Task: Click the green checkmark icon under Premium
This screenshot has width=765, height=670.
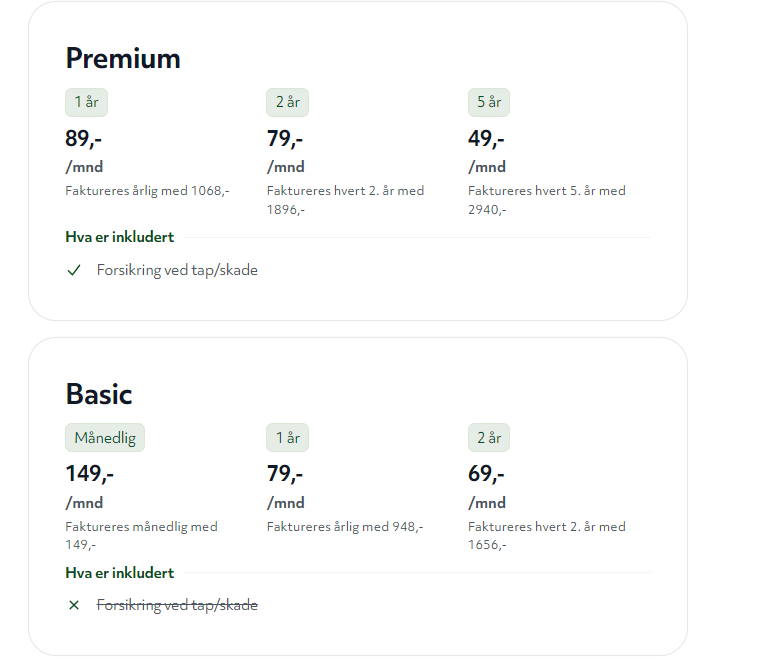Action: (74, 270)
